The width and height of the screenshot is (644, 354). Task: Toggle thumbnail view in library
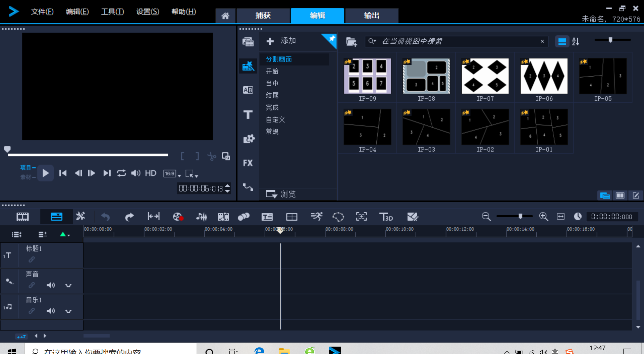(562, 42)
